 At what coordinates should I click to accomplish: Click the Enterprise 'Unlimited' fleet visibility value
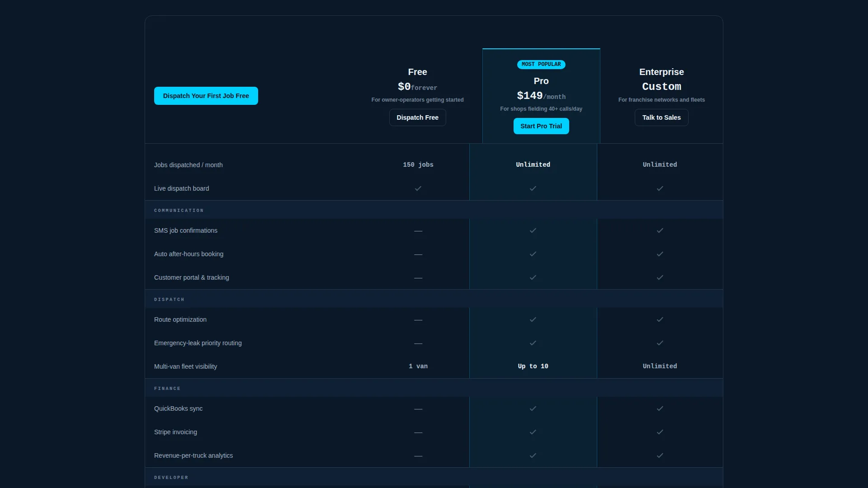(x=660, y=366)
